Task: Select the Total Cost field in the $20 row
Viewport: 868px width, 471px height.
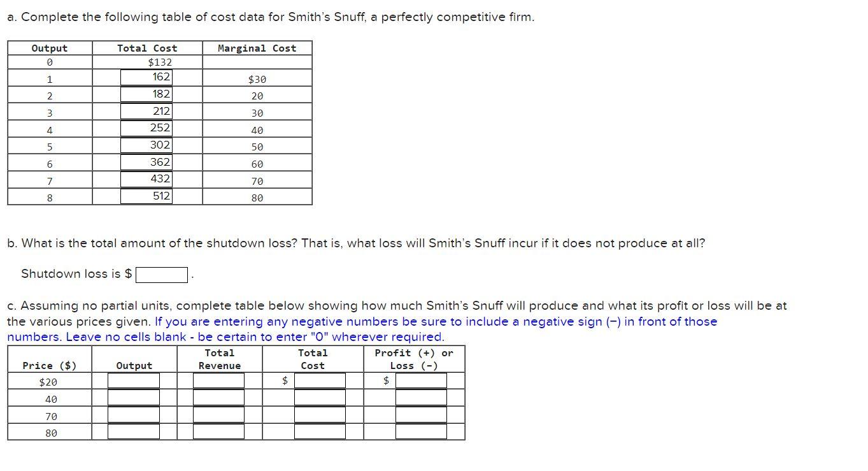Action: click(x=318, y=380)
